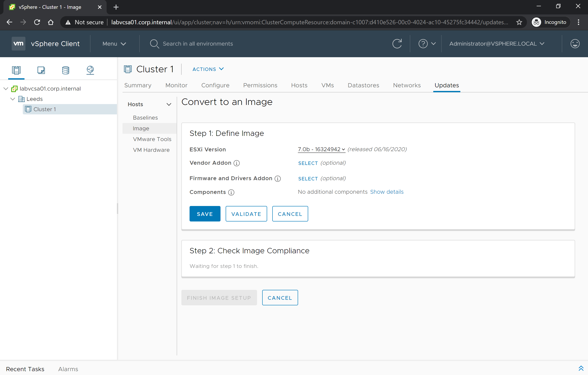The height and width of the screenshot is (375, 588).
Task: Click the Incognito profile indicator
Action: coord(550,22)
